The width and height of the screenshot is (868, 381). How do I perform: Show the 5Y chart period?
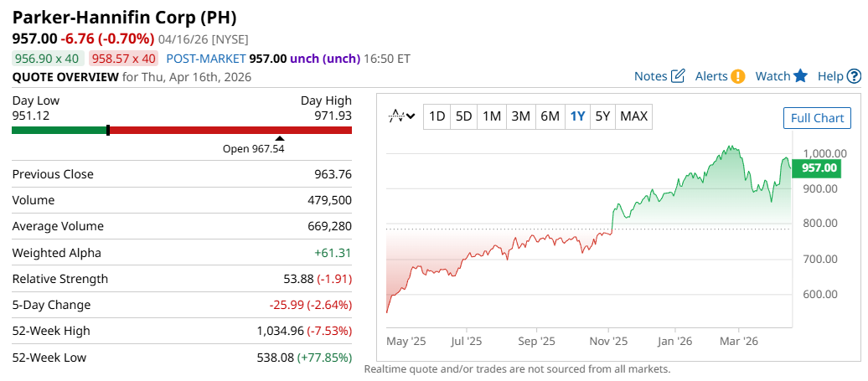tap(602, 116)
